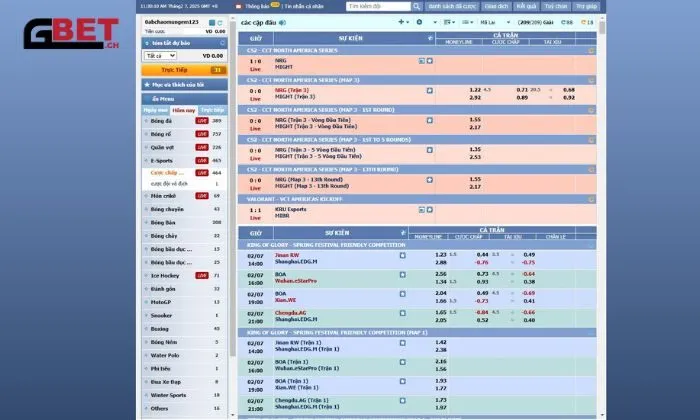This screenshot has width=700, height=420.
Task: Expand the Bóng rổ sport category
Action: click(184, 134)
